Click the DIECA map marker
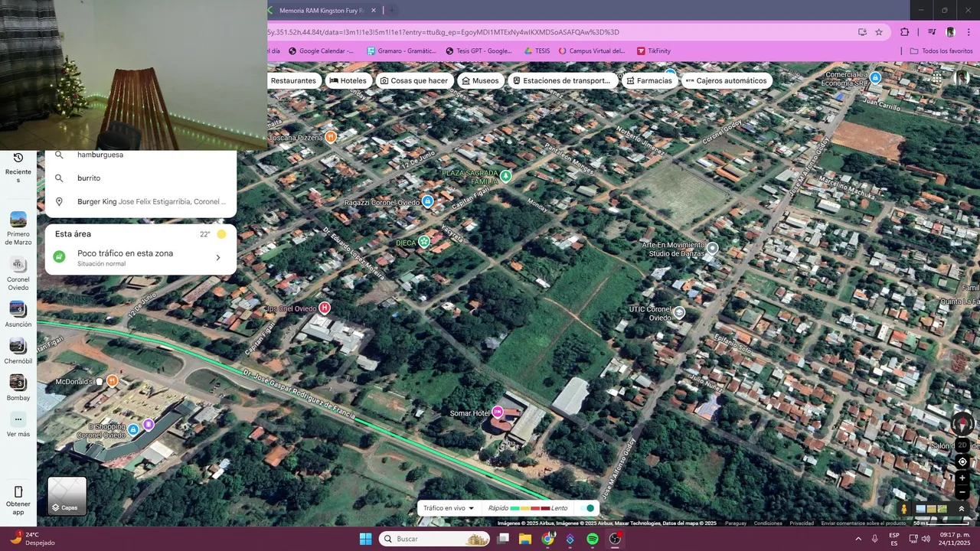This screenshot has width=980, height=551. click(423, 242)
